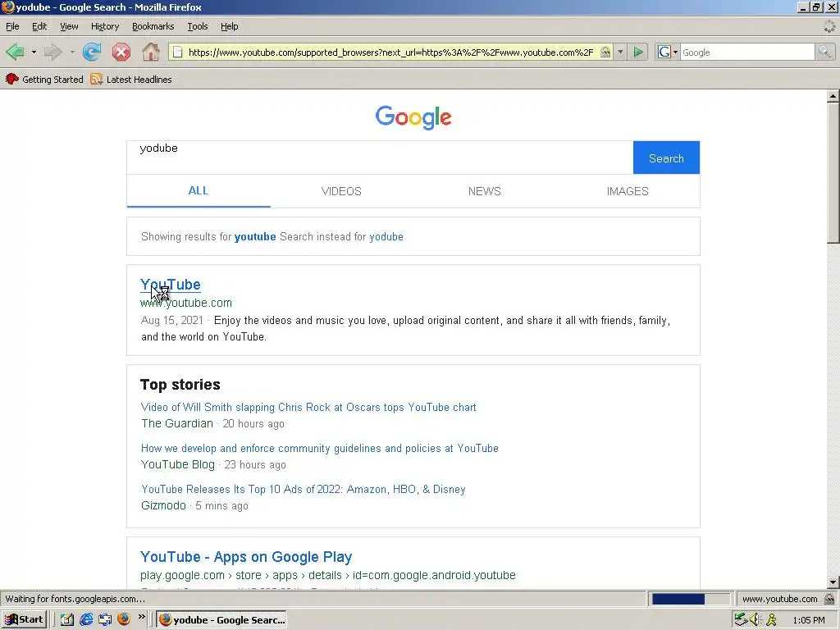This screenshot has height=630, width=840.
Task: Focus the toolbar Google search box
Action: [746, 52]
